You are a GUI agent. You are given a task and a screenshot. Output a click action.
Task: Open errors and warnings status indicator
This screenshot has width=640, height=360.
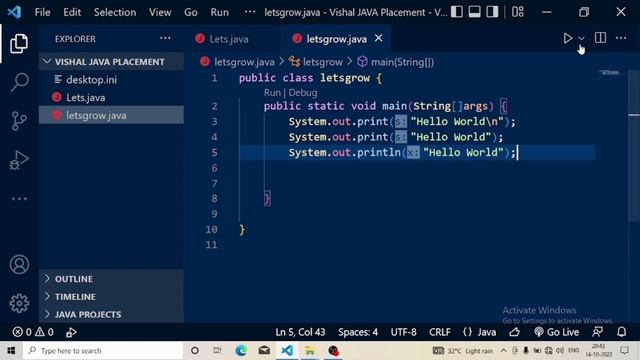[x=33, y=332]
